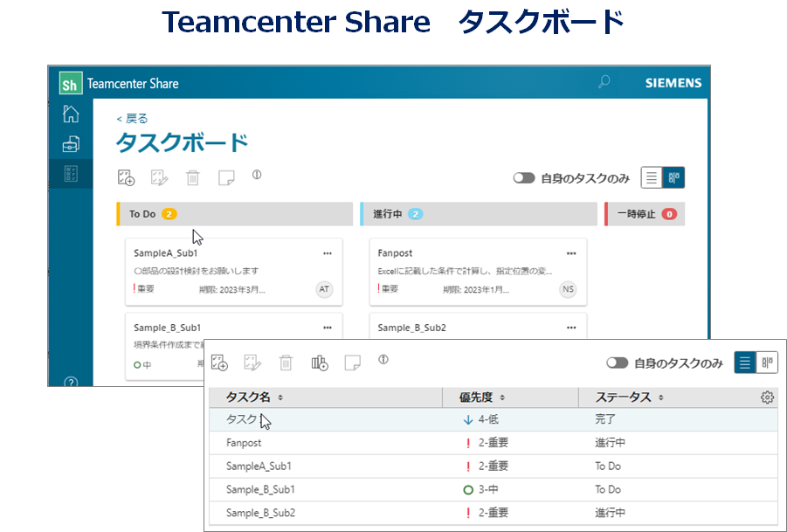The height and width of the screenshot is (532, 787).
Task: Open the briefcase projects sidebar icon
Action: click(x=71, y=144)
